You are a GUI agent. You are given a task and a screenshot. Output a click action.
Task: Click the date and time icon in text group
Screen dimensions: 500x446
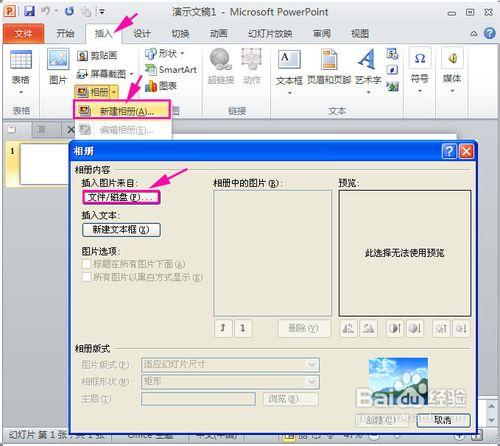(392, 53)
